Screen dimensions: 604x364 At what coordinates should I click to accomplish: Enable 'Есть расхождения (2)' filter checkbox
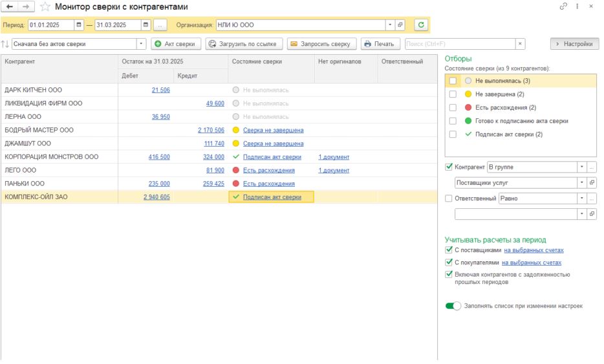[453, 107]
